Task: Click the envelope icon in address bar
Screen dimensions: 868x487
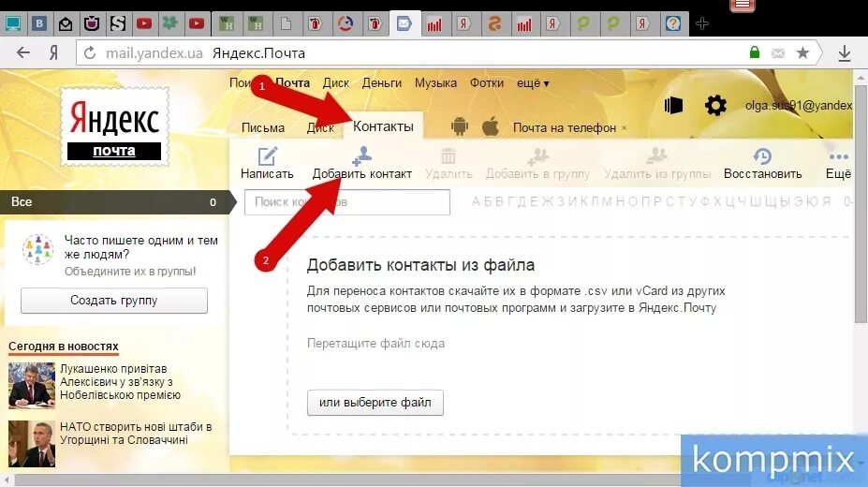Action: [x=778, y=53]
